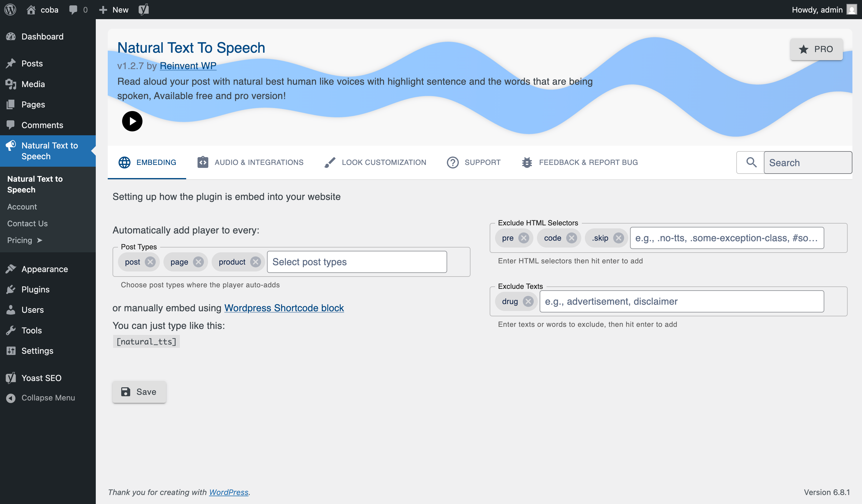Open the Support tab
Viewport: 862px width, 504px height.
pos(474,163)
